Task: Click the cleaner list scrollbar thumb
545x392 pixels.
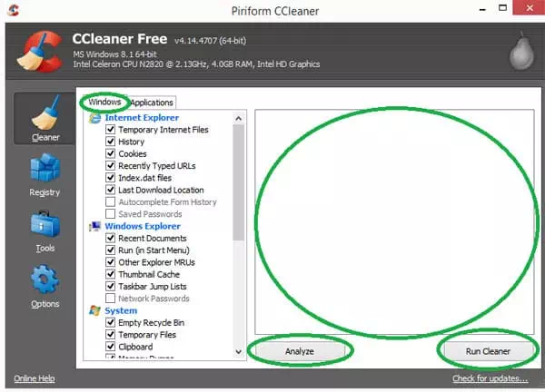Action: pyautogui.click(x=238, y=182)
